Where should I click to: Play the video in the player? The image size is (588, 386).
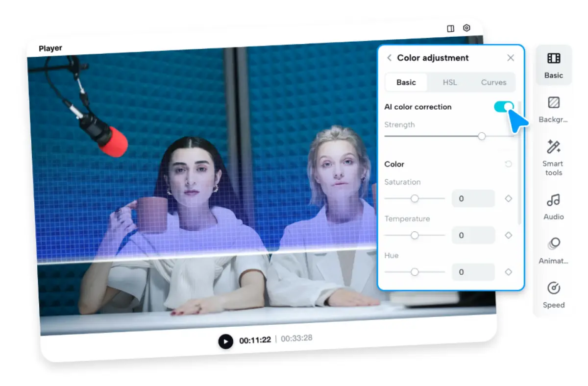225,341
